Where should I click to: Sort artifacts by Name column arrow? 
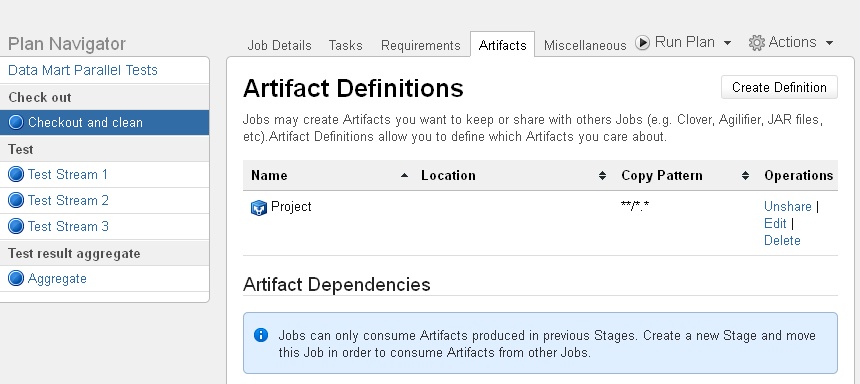pos(404,176)
